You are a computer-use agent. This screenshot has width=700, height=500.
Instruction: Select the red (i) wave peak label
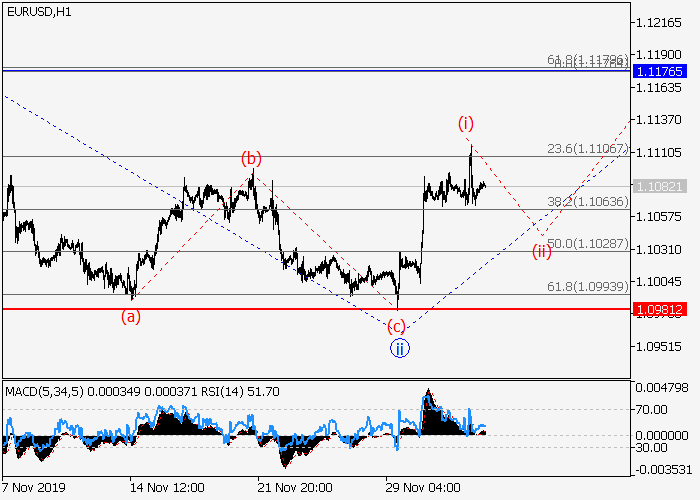point(466,123)
